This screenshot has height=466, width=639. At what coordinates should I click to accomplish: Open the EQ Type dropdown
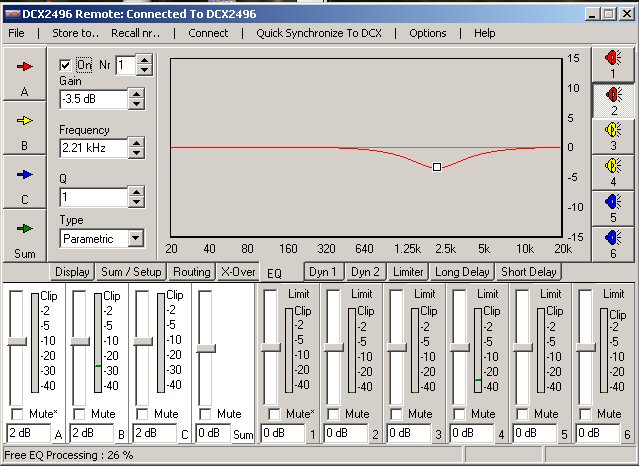136,238
